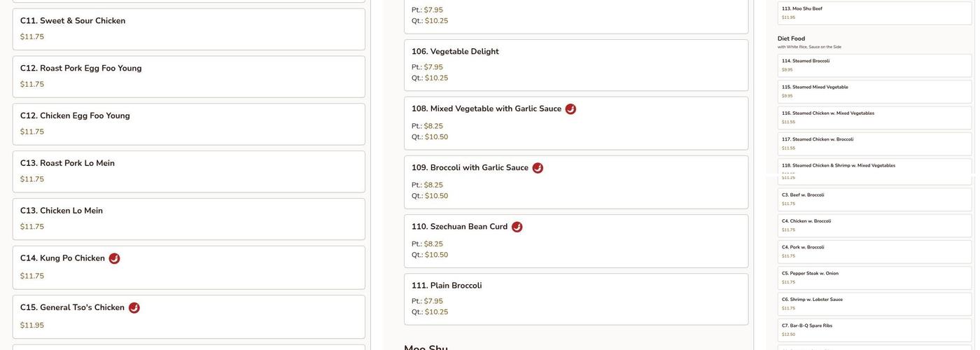Select C11 Sweet & Sour Chicken

tap(188, 29)
